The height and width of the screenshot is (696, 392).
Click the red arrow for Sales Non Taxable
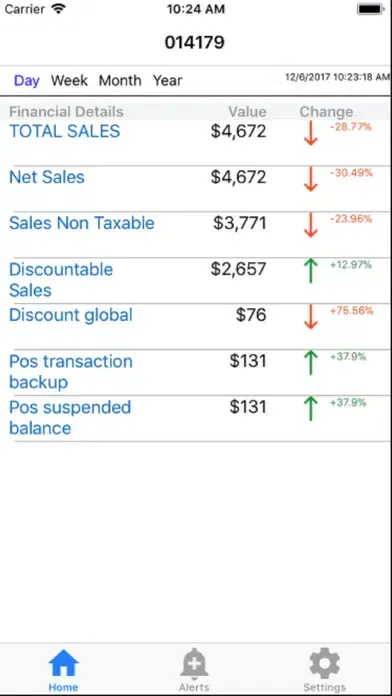pos(311,225)
